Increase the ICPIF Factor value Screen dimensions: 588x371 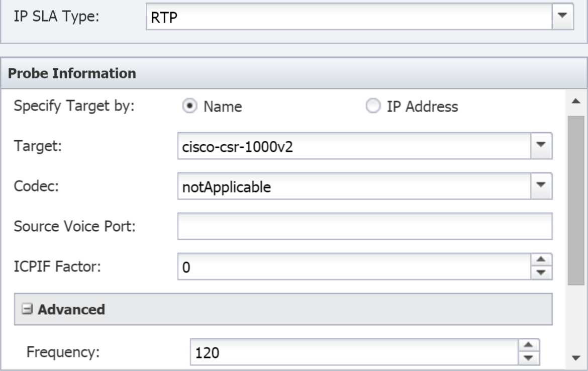click(x=541, y=259)
